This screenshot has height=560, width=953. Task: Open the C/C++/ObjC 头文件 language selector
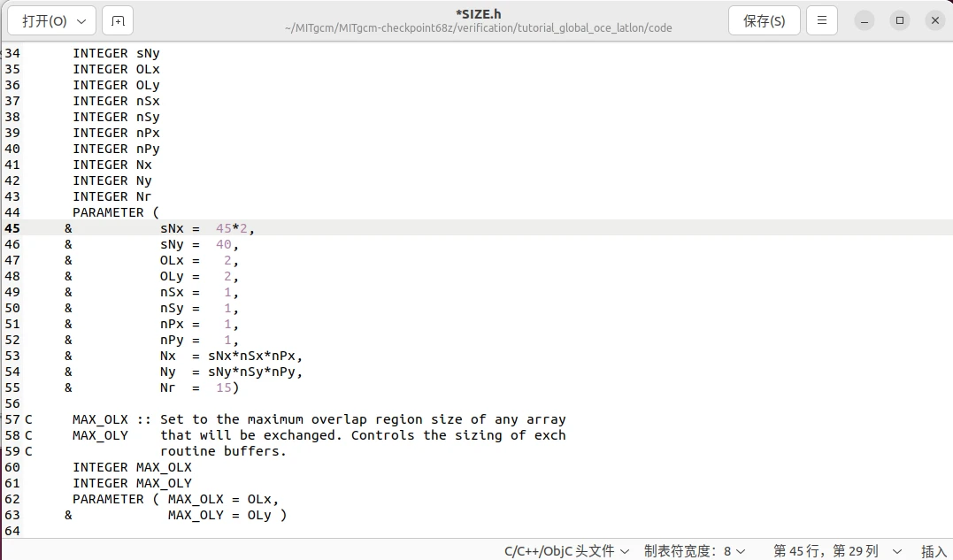coord(567,550)
